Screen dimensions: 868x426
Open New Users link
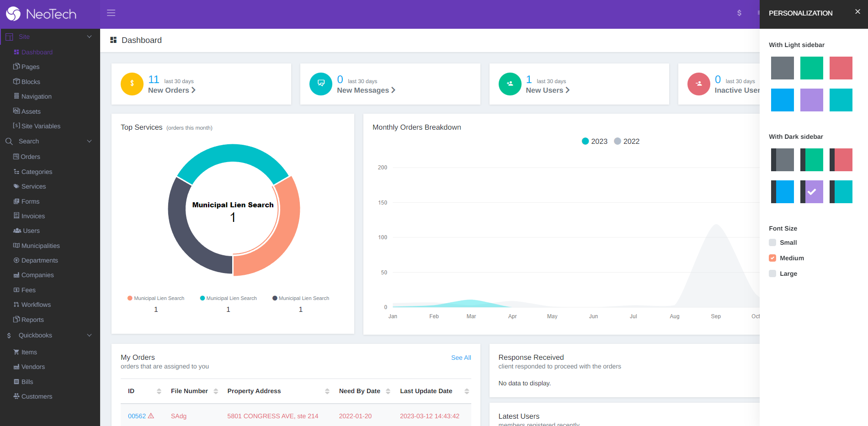(x=548, y=90)
